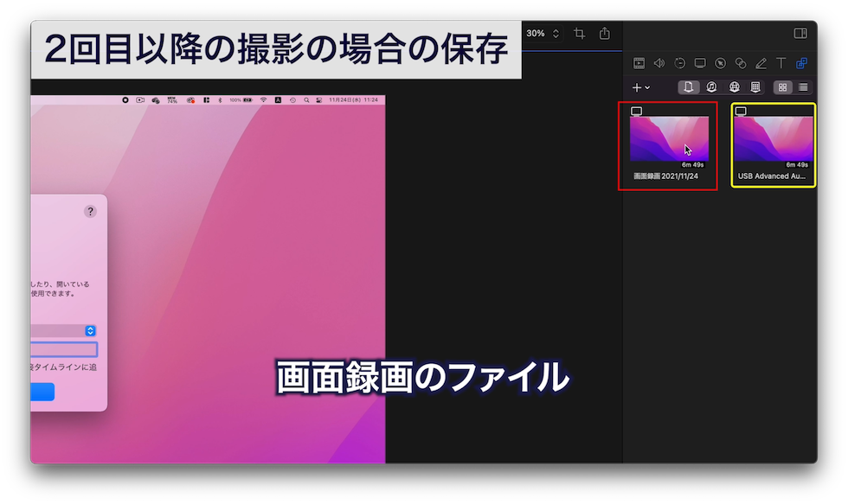This screenshot has width=848, height=504.
Task: Open the Text properties inspector
Action: pyautogui.click(x=781, y=63)
